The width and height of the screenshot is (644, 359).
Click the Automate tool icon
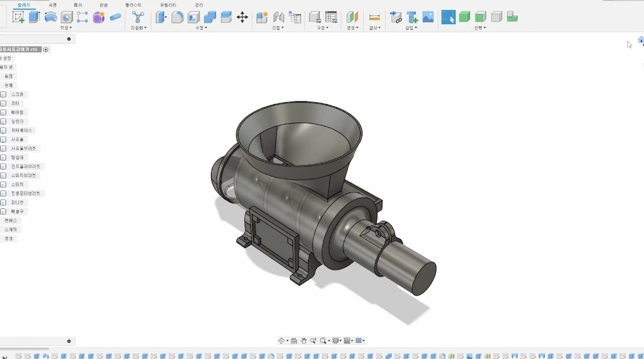pyautogui.click(x=138, y=17)
